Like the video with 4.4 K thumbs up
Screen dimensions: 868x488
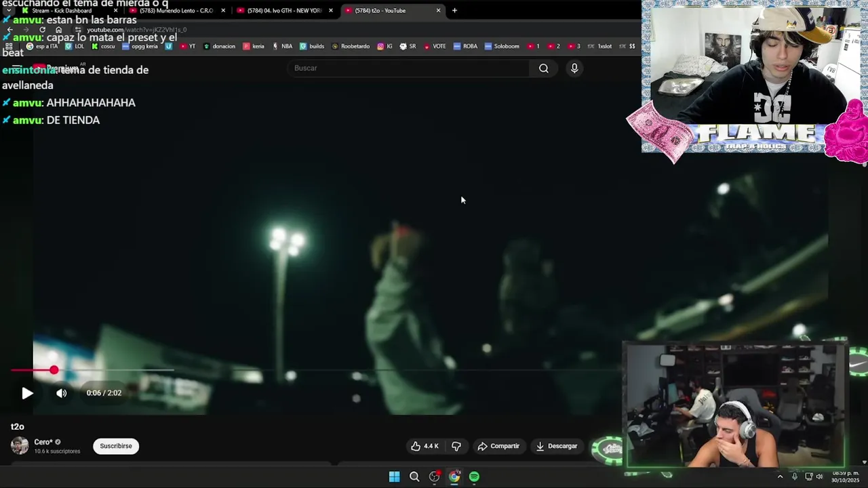click(x=425, y=446)
